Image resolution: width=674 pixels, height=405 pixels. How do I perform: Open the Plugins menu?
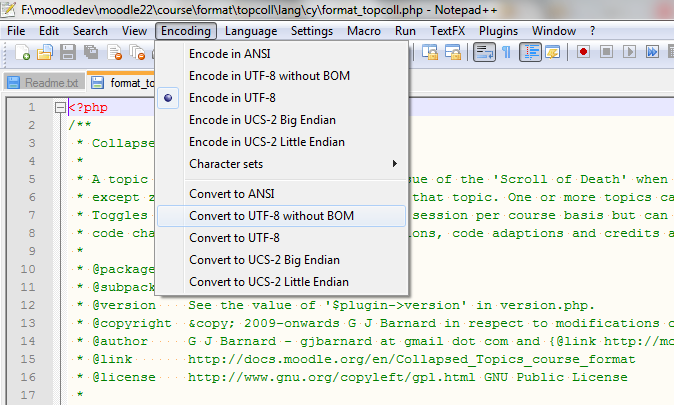tap(498, 31)
